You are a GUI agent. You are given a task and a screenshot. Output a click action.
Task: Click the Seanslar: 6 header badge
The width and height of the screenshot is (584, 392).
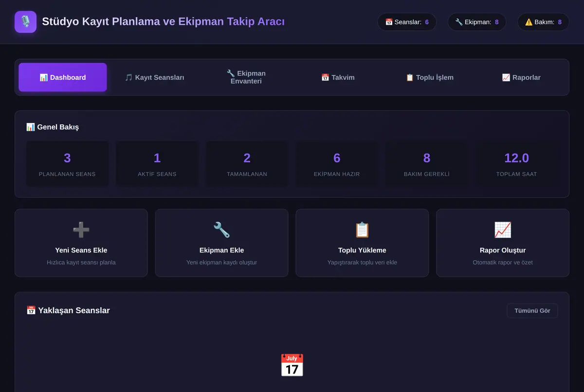407,22
